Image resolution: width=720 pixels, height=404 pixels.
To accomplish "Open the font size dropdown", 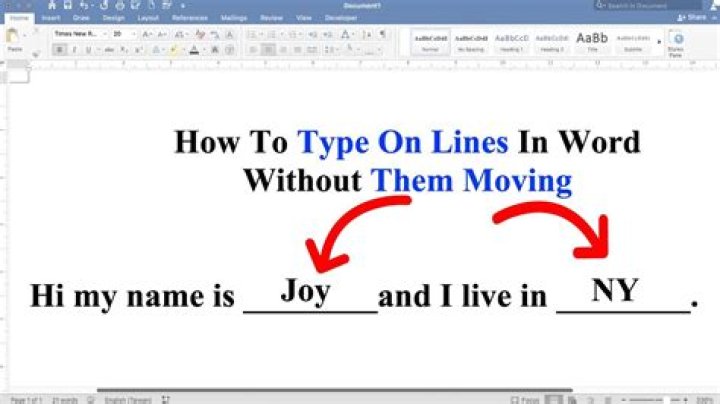I will (x=123, y=34).
